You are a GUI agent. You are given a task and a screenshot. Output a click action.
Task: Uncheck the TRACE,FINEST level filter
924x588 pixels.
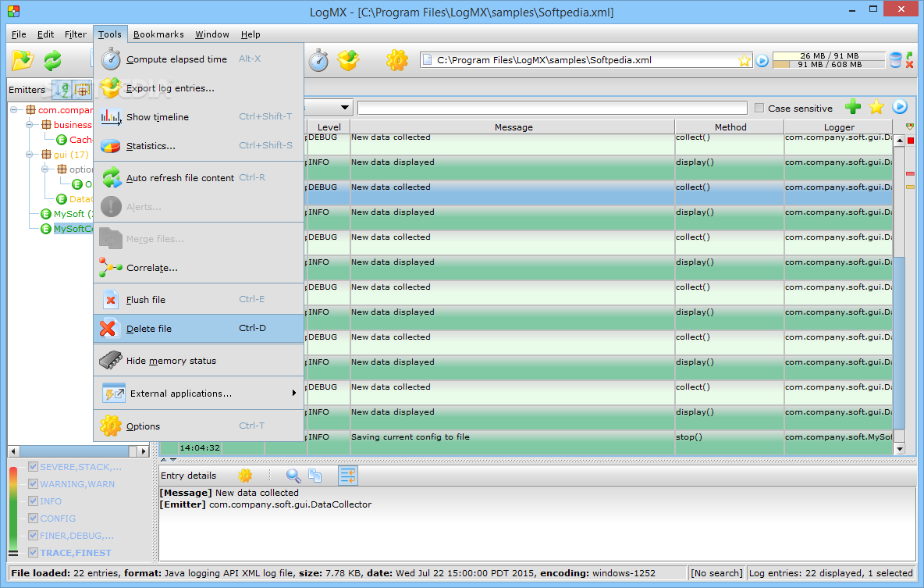click(33, 552)
